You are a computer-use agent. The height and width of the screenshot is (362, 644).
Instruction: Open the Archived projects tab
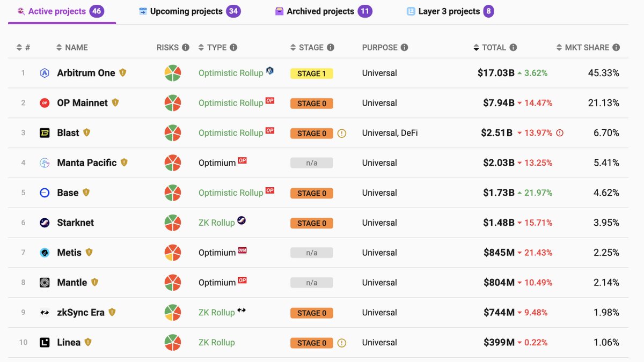pos(324,11)
